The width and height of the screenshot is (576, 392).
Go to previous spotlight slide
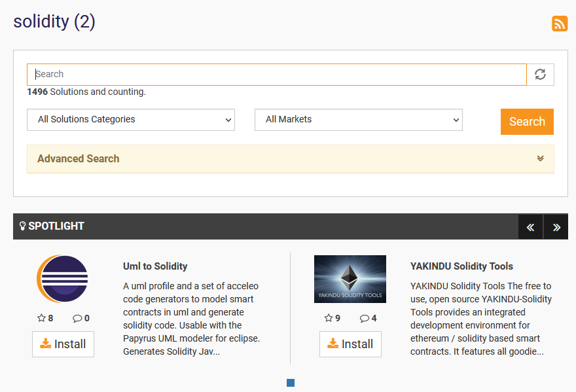530,226
